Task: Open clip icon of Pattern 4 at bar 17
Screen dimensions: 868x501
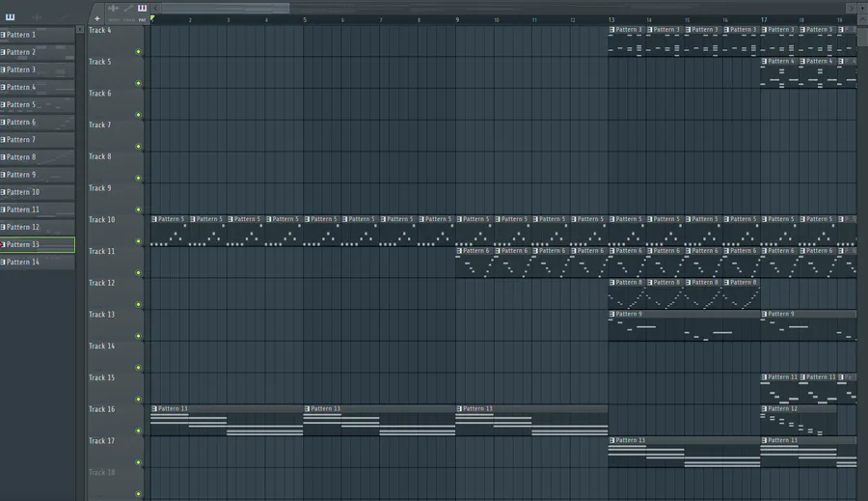Action: 765,62
